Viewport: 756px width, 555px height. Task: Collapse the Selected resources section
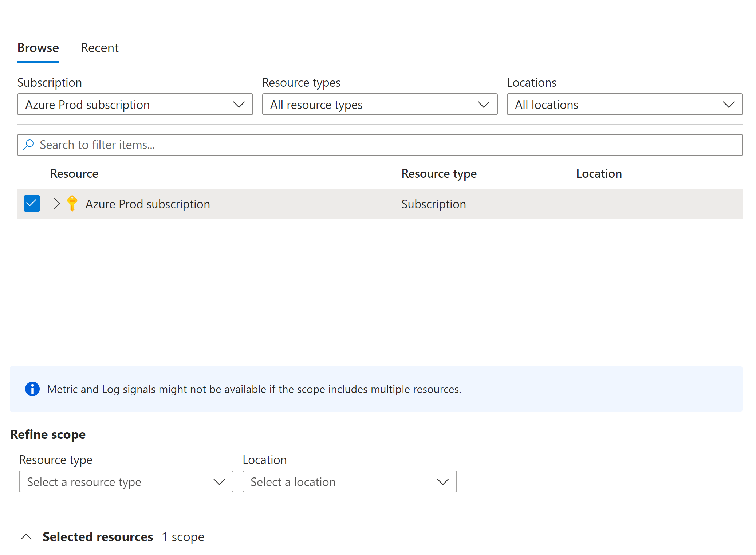tap(27, 536)
